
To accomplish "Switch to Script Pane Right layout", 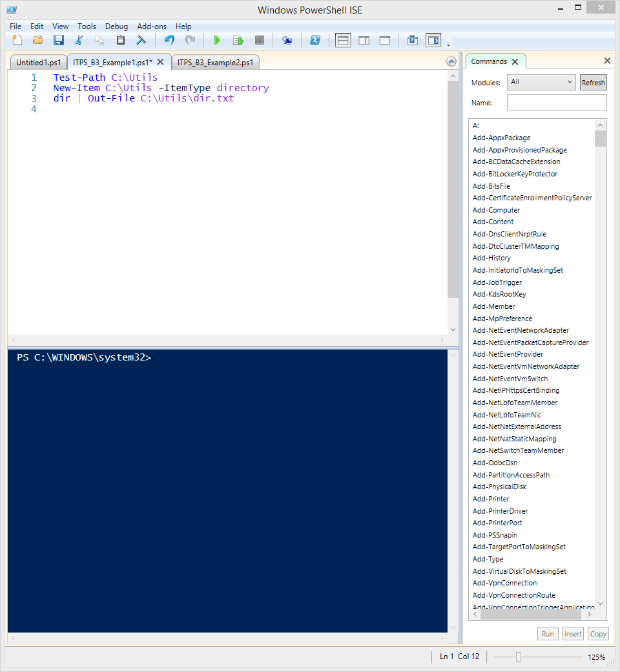I will pyautogui.click(x=364, y=40).
